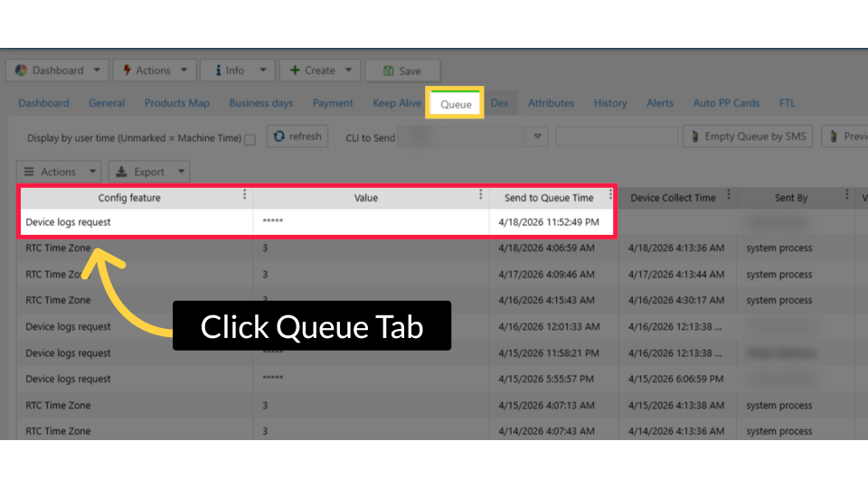Image resolution: width=868 pixels, height=488 pixels.
Task: Select the first Device logs request row
Action: pyautogui.click(x=136, y=222)
